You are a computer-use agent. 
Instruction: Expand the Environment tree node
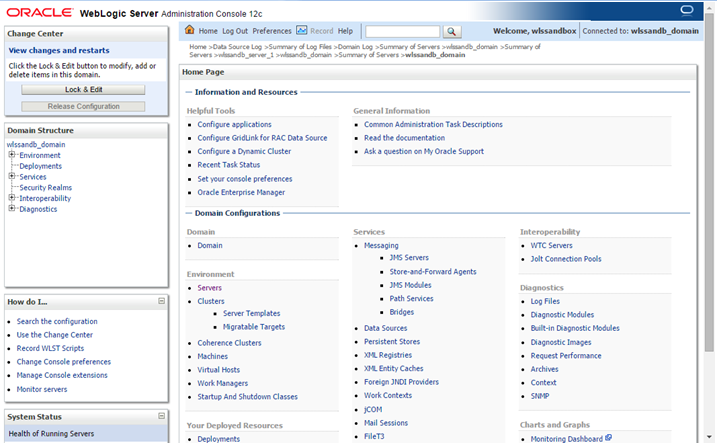[x=12, y=155]
